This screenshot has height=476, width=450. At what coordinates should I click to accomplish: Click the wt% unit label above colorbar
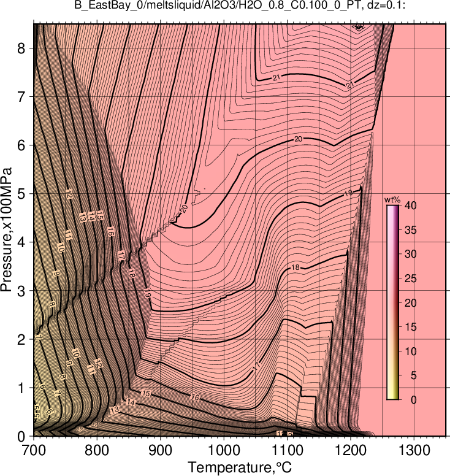392,200
